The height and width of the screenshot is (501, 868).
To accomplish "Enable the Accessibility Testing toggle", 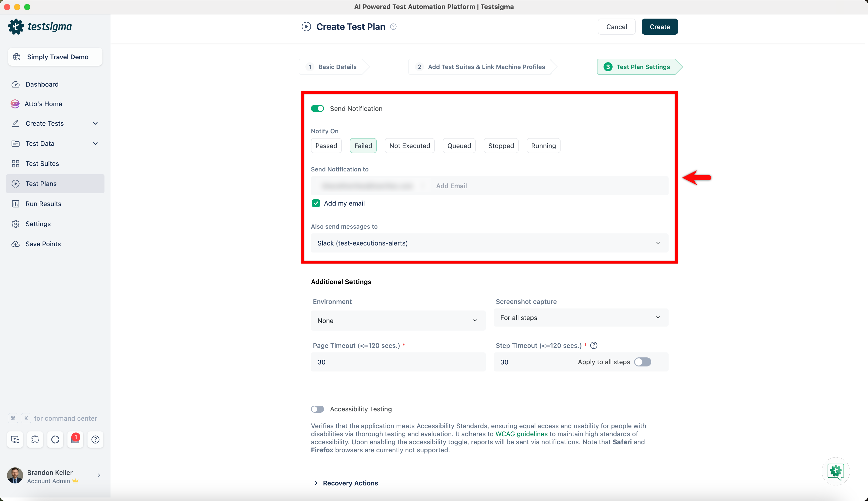I will (317, 409).
